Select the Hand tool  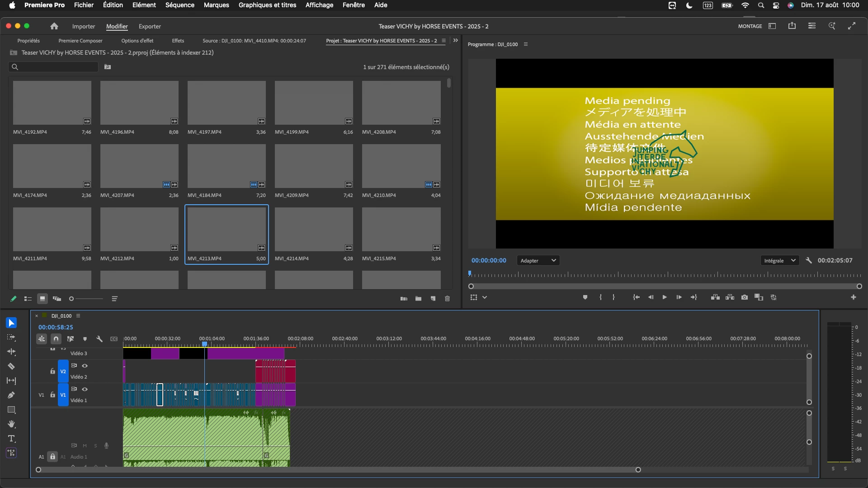(x=11, y=424)
